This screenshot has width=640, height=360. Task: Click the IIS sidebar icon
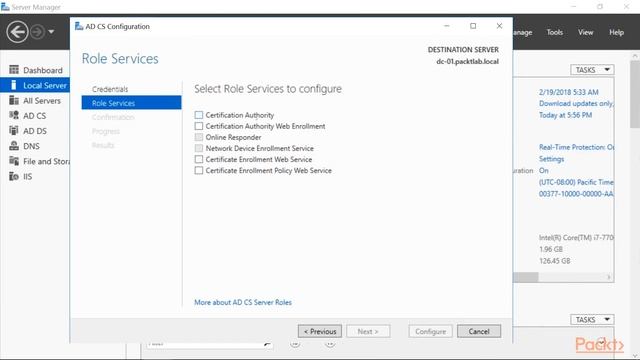[14, 176]
